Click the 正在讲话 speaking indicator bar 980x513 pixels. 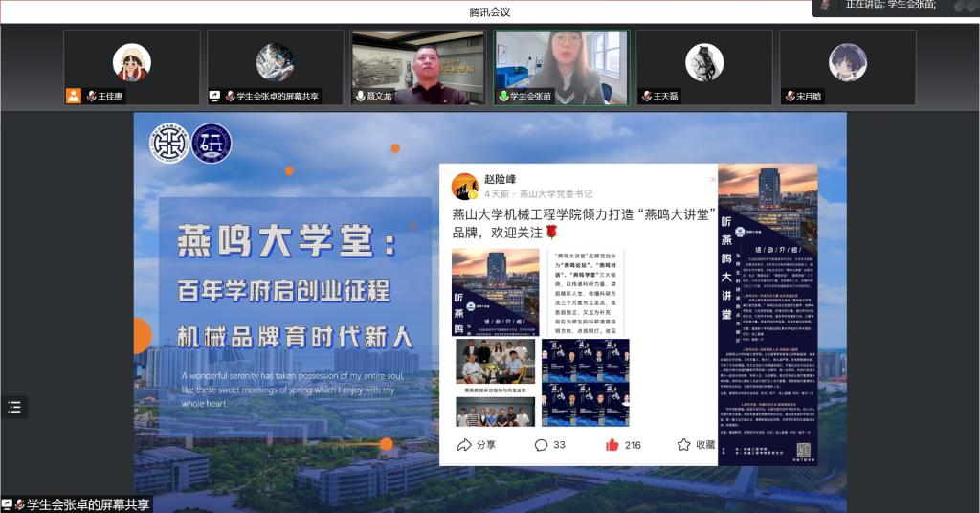tap(890, 6)
